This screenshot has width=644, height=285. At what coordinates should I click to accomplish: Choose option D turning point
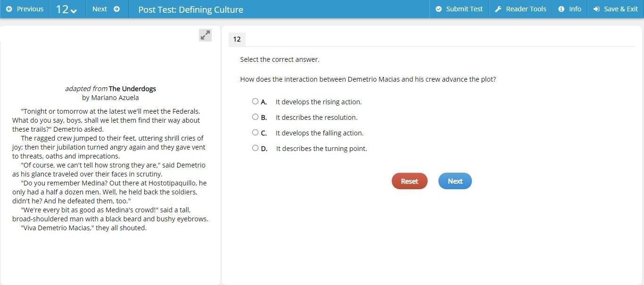click(255, 148)
